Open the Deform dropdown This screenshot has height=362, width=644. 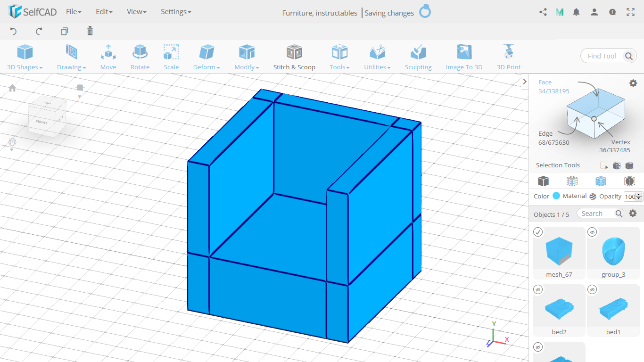tap(206, 57)
